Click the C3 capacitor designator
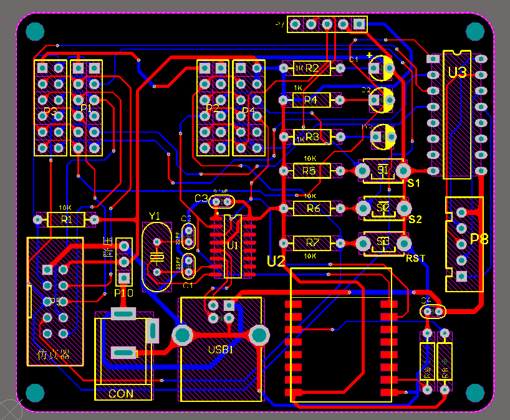Image resolution: width=510 pixels, height=420 pixels. click(201, 199)
